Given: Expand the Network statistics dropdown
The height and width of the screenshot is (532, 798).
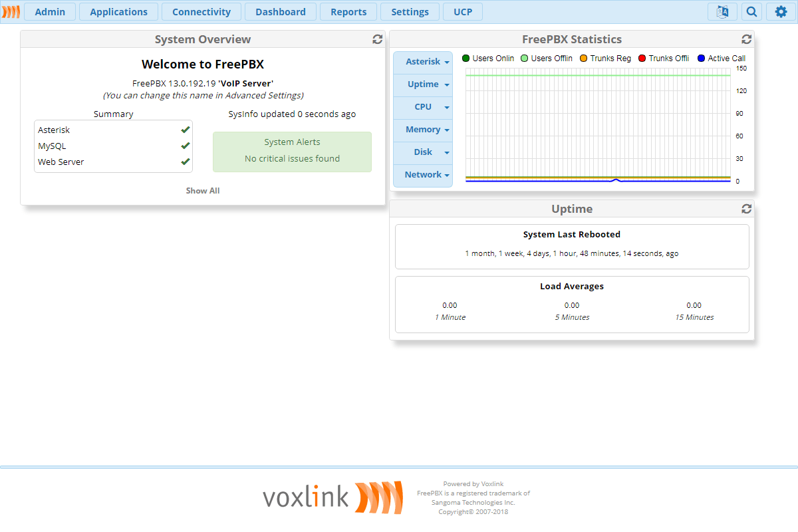Looking at the screenshot, I should pyautogui.click(x=423, y=175).
